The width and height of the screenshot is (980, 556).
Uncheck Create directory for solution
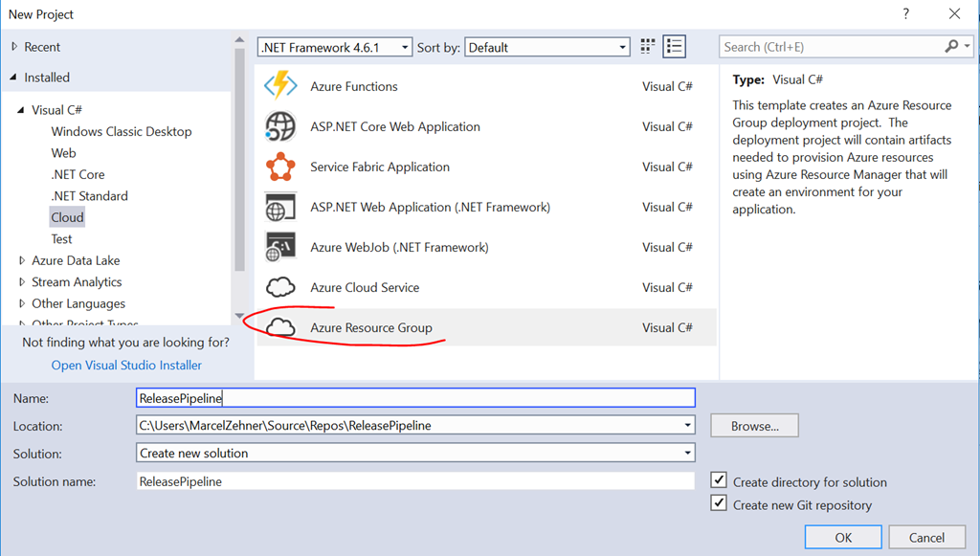pyautogui.click(x=719, y=480)
